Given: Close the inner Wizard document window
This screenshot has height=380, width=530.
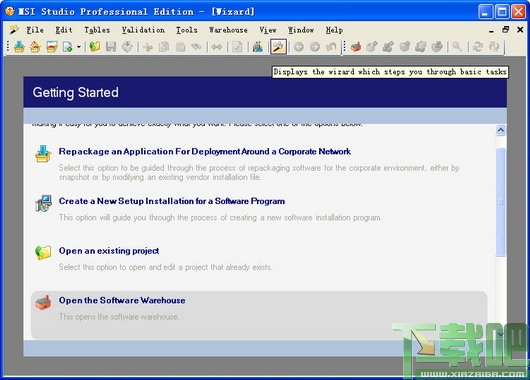Looking at the screenshot, I should pos(520,30).
